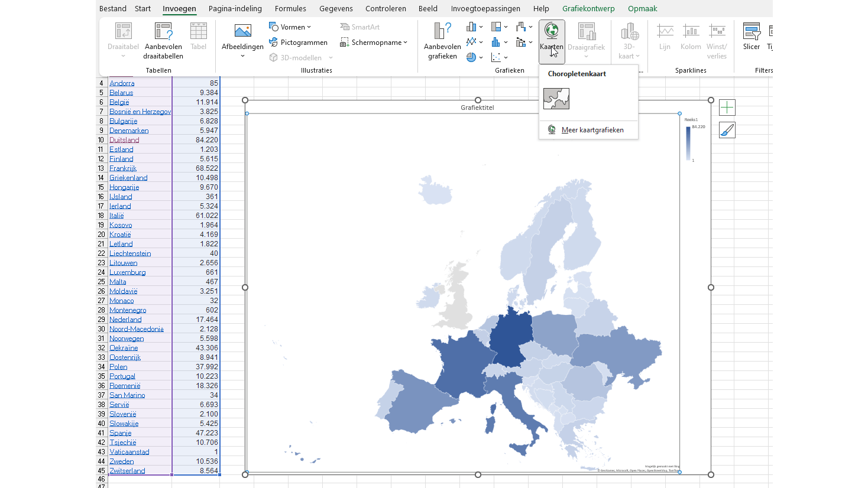Insert a Kolom sparkline
Viewport: 868px width, 488px height.
click(691, 38)
